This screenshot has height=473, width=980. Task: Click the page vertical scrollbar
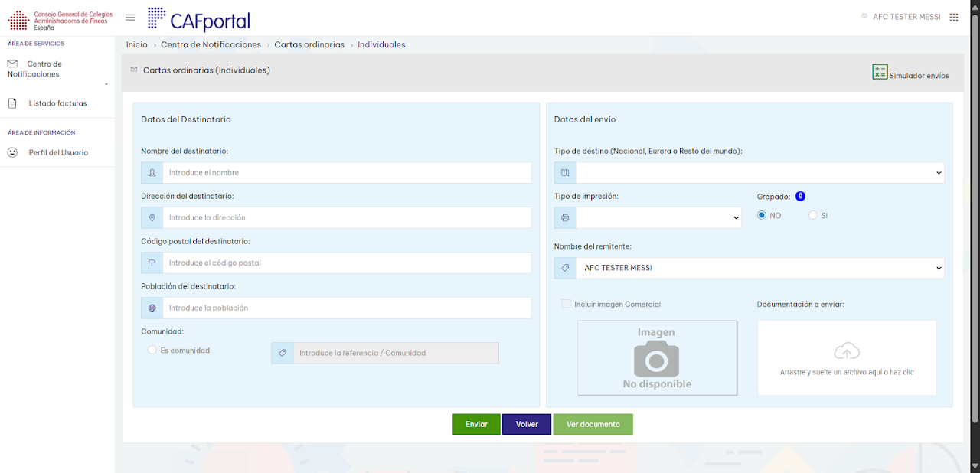pyautogui.click(x=975, y=222)
